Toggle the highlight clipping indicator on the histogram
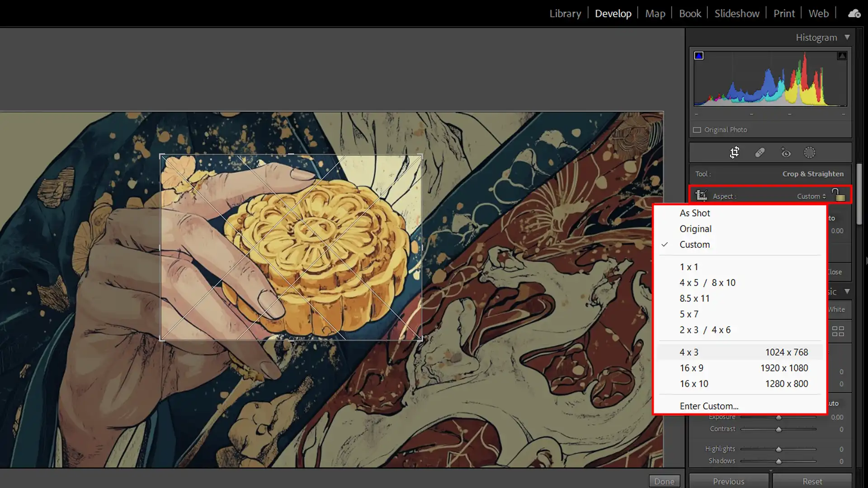This screenshot has height=488, width=868. pos(842,55)
